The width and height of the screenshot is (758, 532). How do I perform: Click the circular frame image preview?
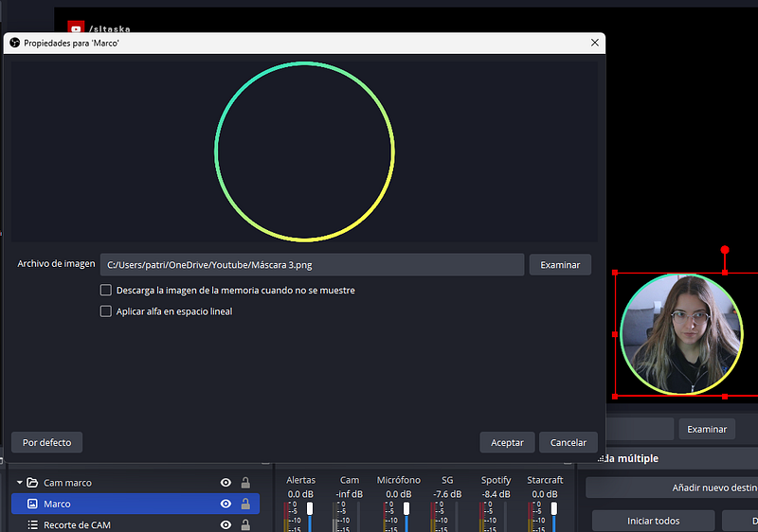point(304,151)
